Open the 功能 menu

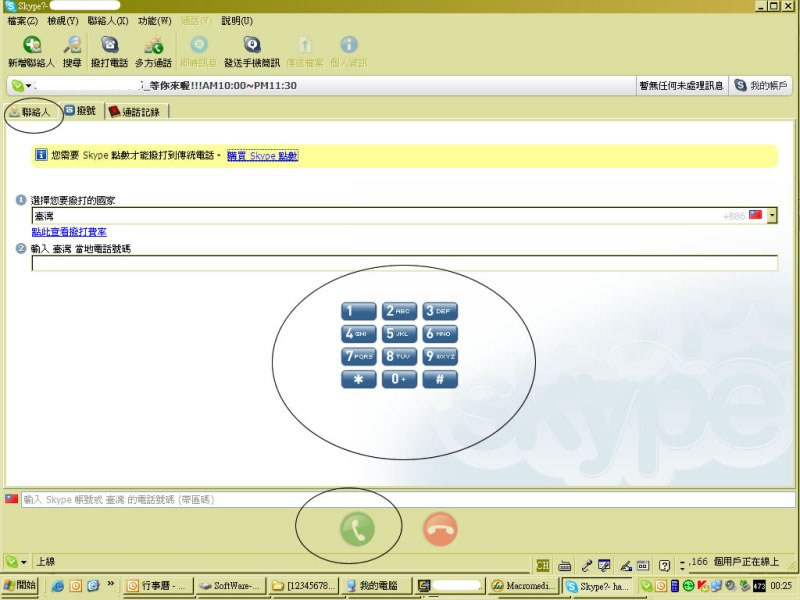155,21
